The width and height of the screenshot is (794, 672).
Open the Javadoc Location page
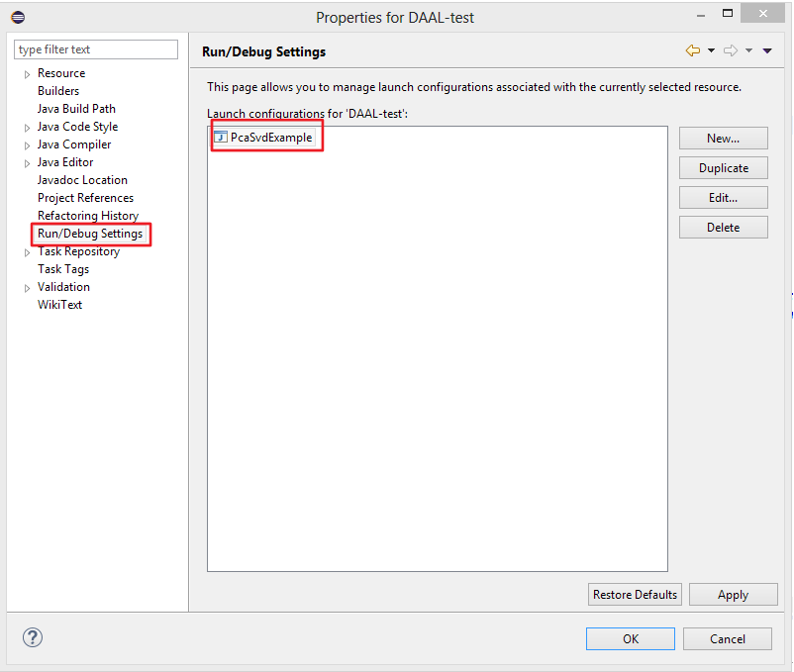(82, 180)
